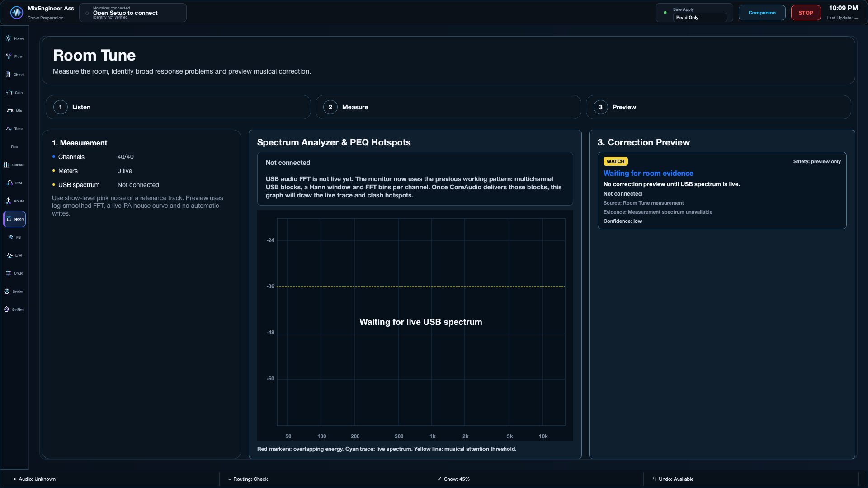Click the Show: 45% status entry
Image resolution: width=868 pixels, height=488 pixels.
453,479
